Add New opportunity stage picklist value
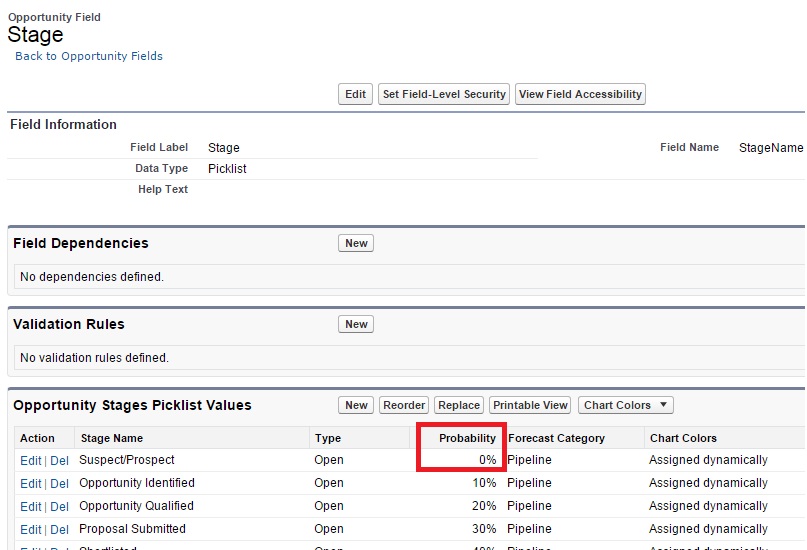 point(356,405)
